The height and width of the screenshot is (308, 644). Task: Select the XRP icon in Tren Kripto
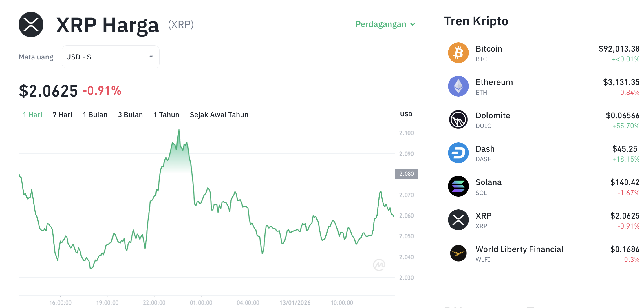click(458, 220)
